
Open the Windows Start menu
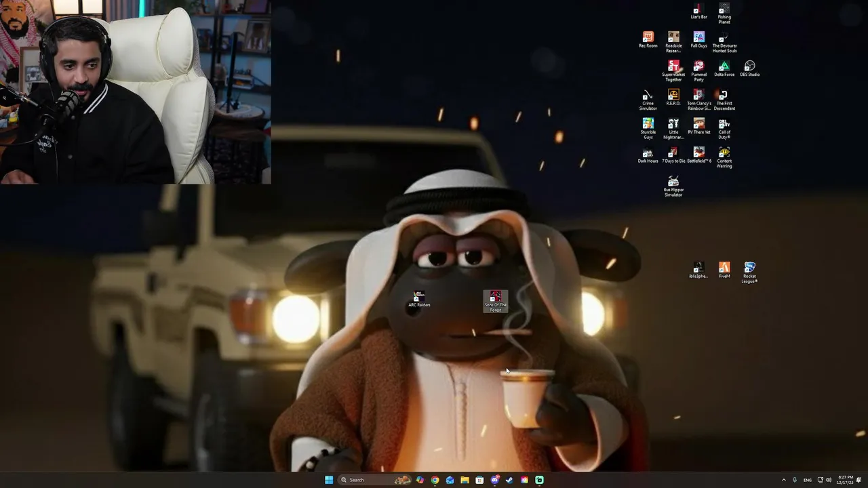coord(329,480)
